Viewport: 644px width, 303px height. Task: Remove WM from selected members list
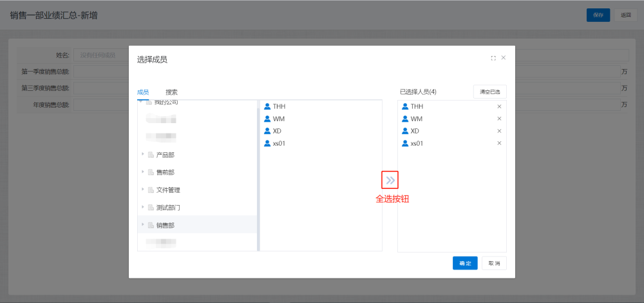[499, 119]
